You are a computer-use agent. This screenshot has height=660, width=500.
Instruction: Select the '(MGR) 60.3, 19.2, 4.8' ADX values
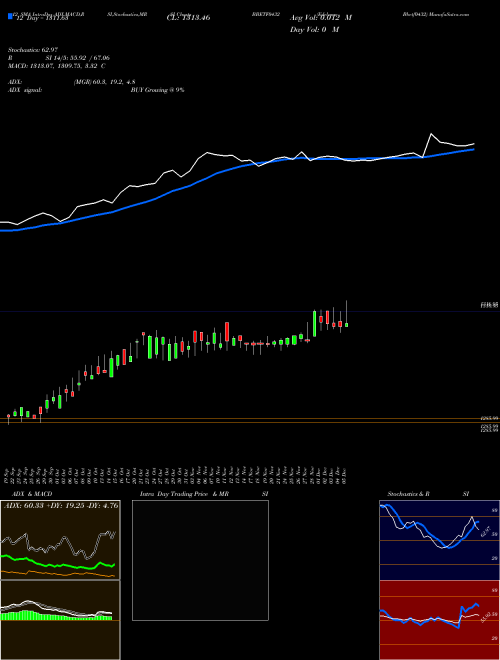coord(104,82)
